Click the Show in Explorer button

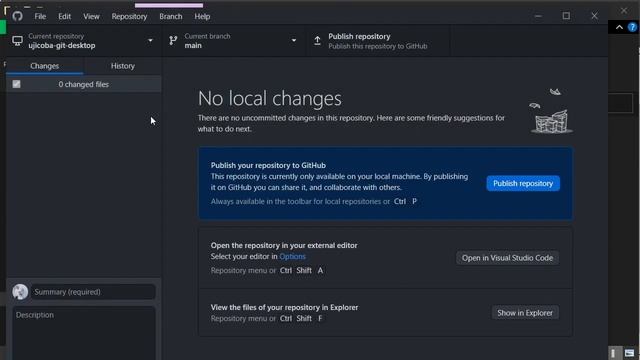coord(525,313)
